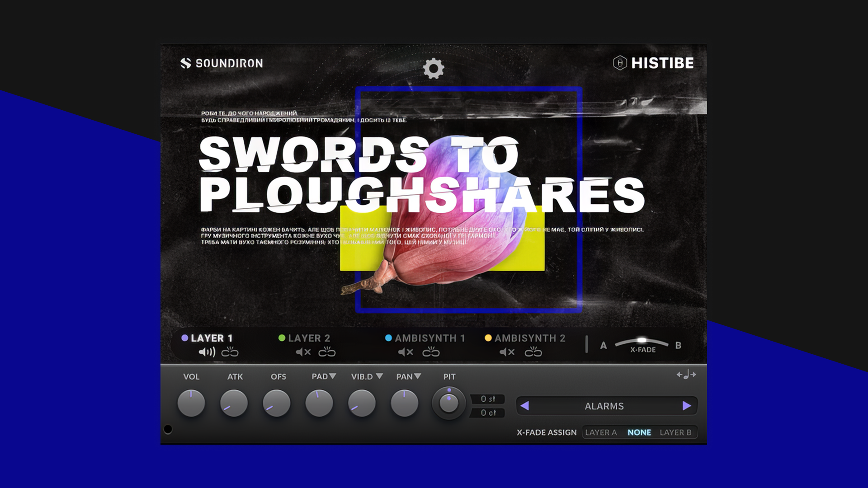Select Layer B in X-Fade Assign
Image resolution: width=868 pixels, height=488 pixels.
676,432
